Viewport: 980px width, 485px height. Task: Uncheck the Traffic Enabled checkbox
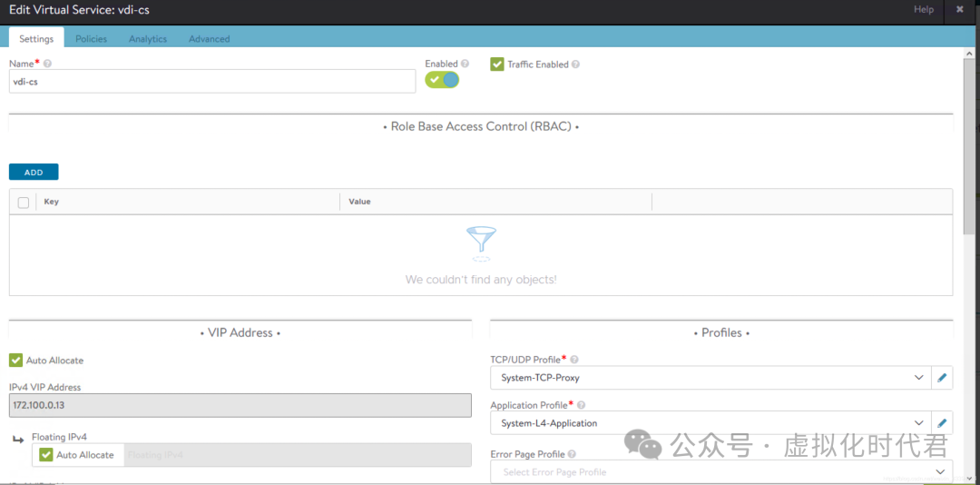(x=497, y=64)
